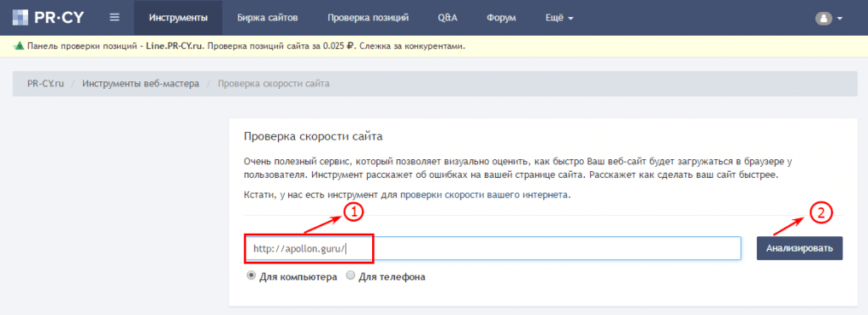
Task: Follow the "проверки скорости вашего интернета" link
Action: 484,195
